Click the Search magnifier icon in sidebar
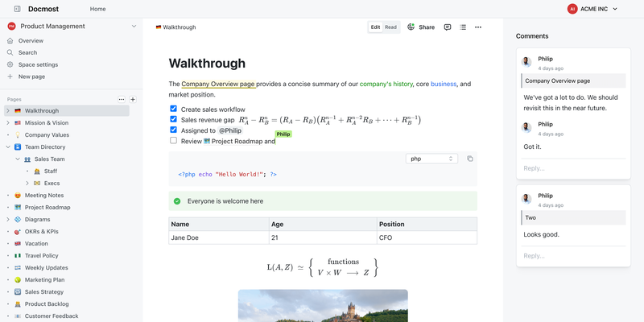The image size is (644, 322). (x=10, y=52)
